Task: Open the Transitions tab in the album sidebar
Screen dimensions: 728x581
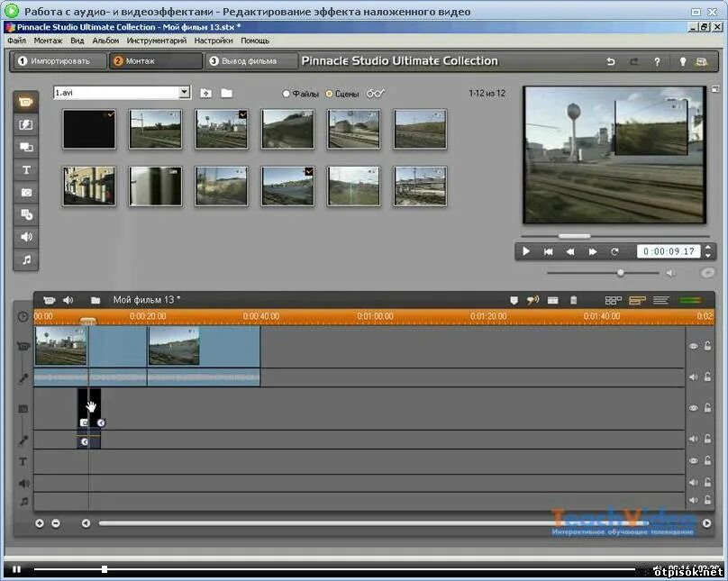Action: pyautogui.click(x=26, y=124)
